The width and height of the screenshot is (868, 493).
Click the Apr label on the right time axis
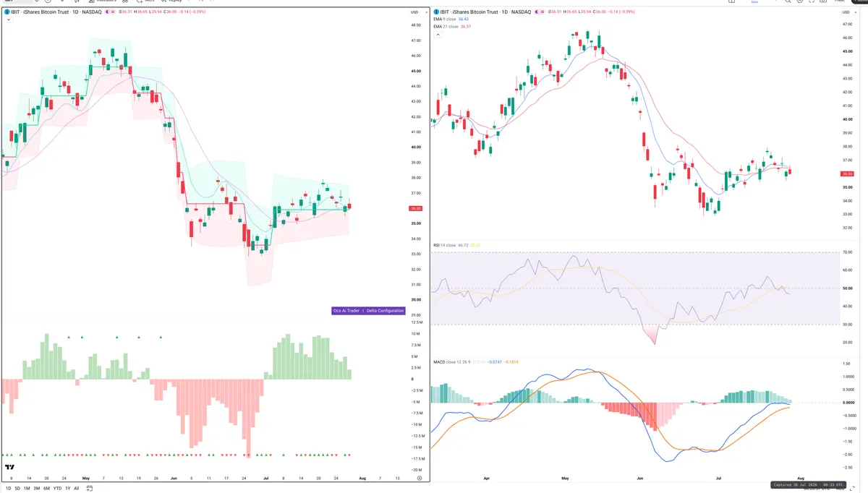[x=486, y=479]
